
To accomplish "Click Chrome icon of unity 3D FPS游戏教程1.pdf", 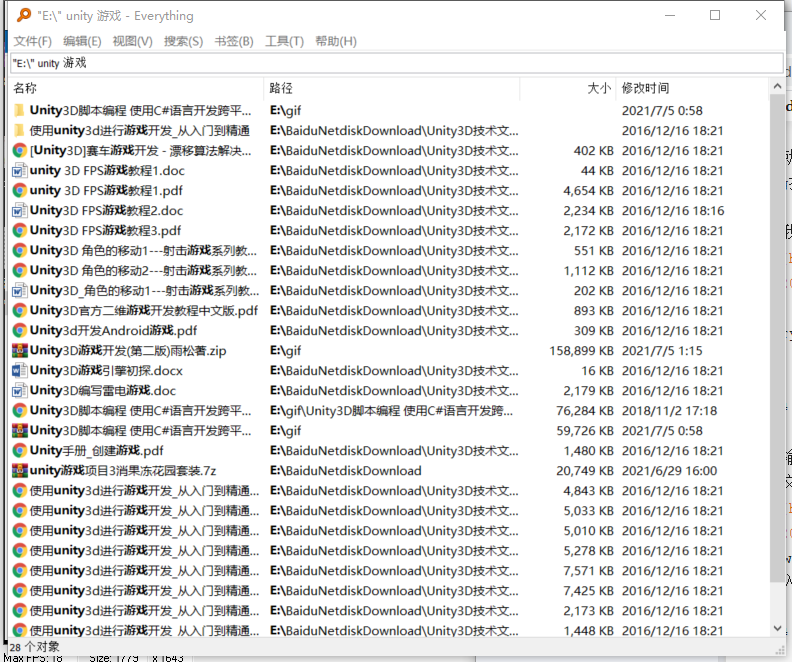I will pyautogui.click(x=19, y=190).
